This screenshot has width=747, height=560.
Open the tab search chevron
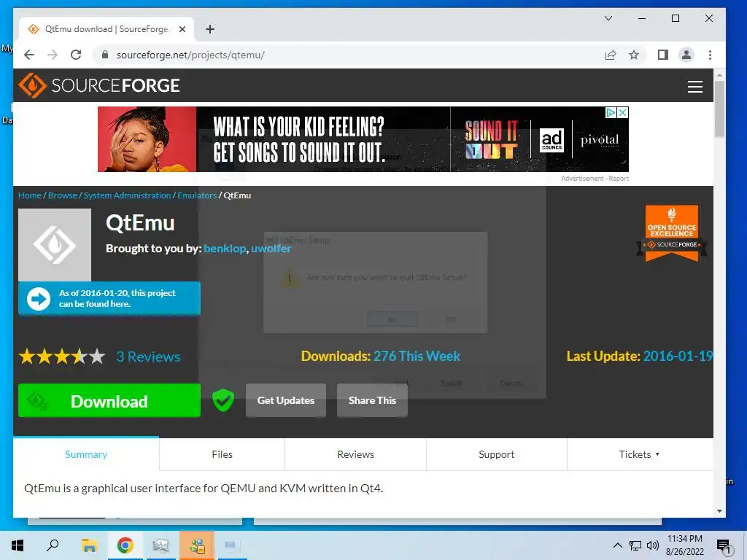[608, 18]
